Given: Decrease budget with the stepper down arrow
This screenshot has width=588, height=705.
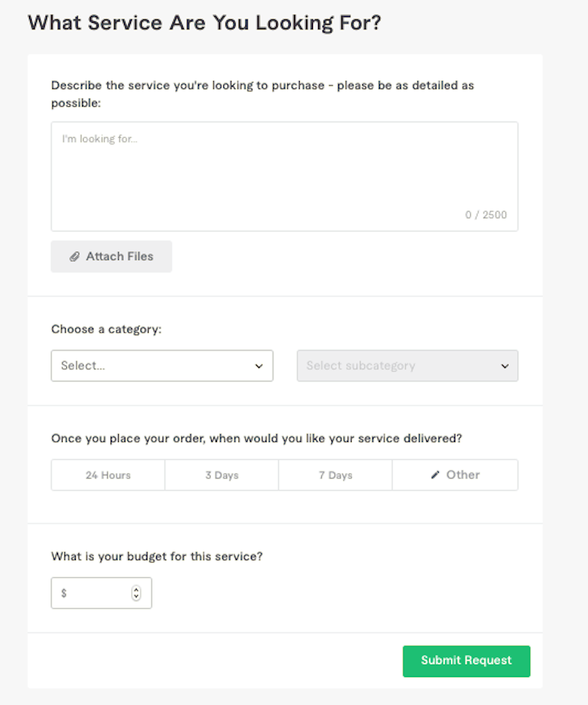Looking at the screenshot, I should pyautogui.click(x=136, y=597).
